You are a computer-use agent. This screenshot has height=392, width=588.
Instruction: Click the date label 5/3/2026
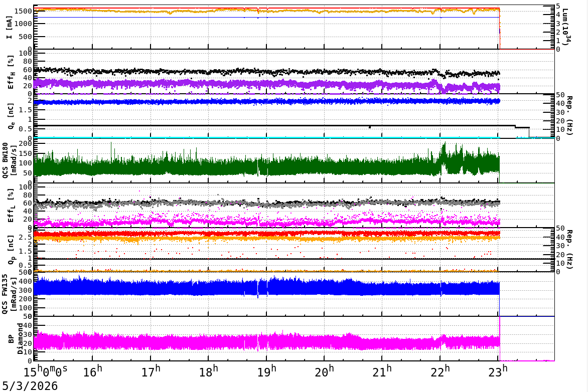[30, 385]
